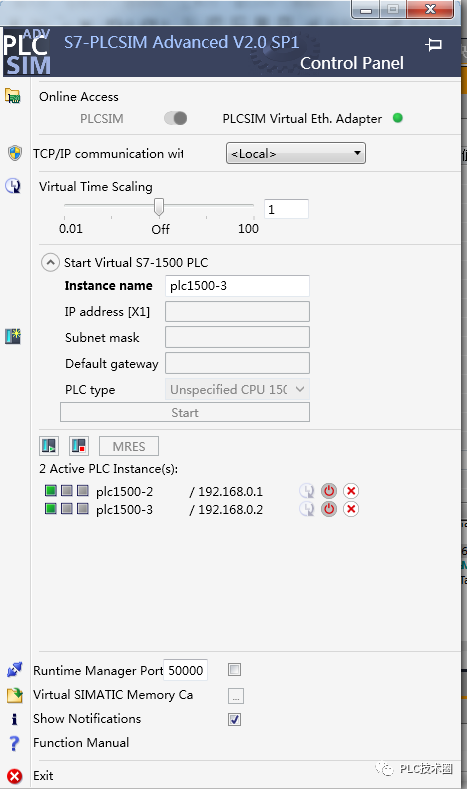The image size is (467, 789).
Task: Click the red Exit icon
Action: (x=15, y=776)
